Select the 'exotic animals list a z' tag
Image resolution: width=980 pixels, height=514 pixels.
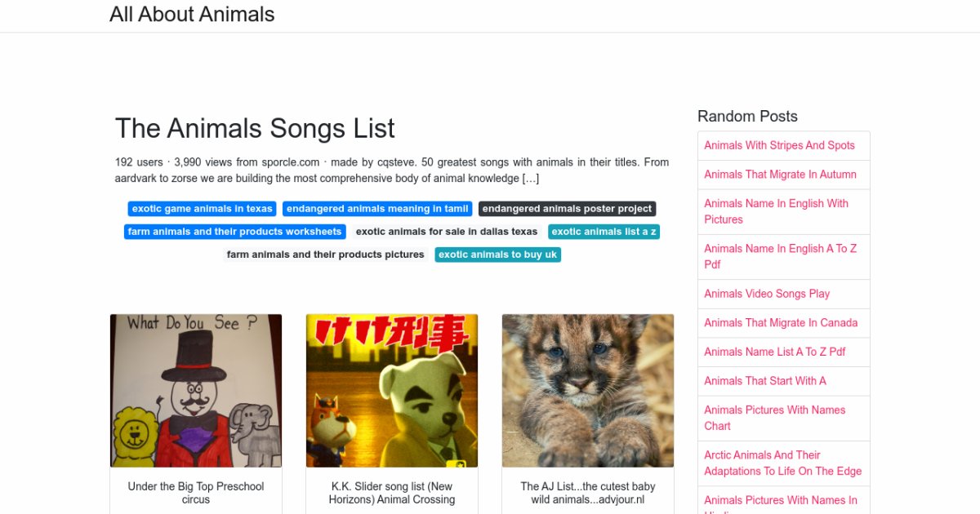point(604,232)
